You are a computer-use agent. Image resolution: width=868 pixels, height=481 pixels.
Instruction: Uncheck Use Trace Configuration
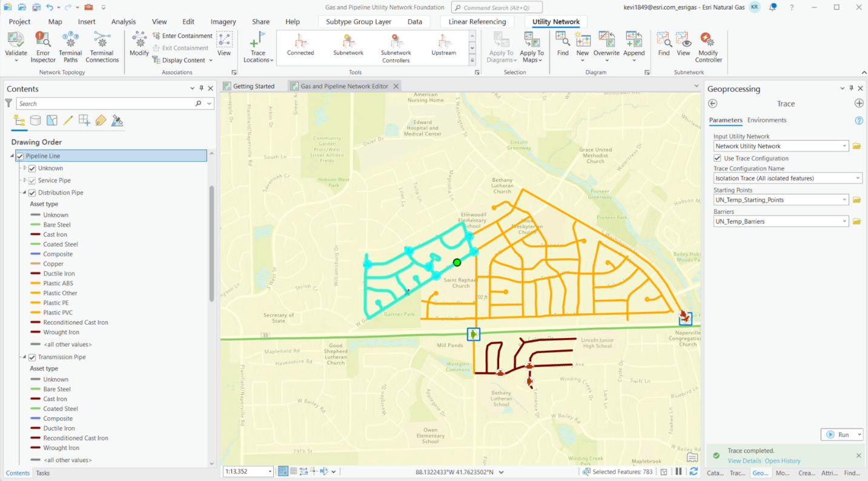[717, 158]
